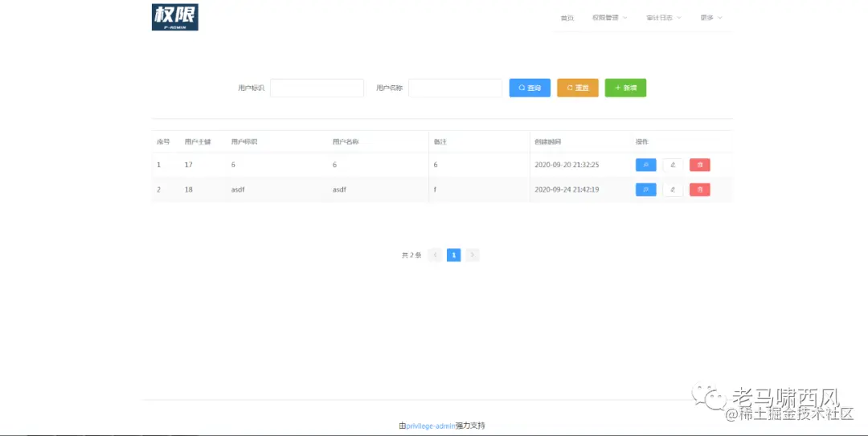Screen dimensions: 868x436
Task: Click the 序号 column header
Action: pyautogui.click(x=163, y=142)
